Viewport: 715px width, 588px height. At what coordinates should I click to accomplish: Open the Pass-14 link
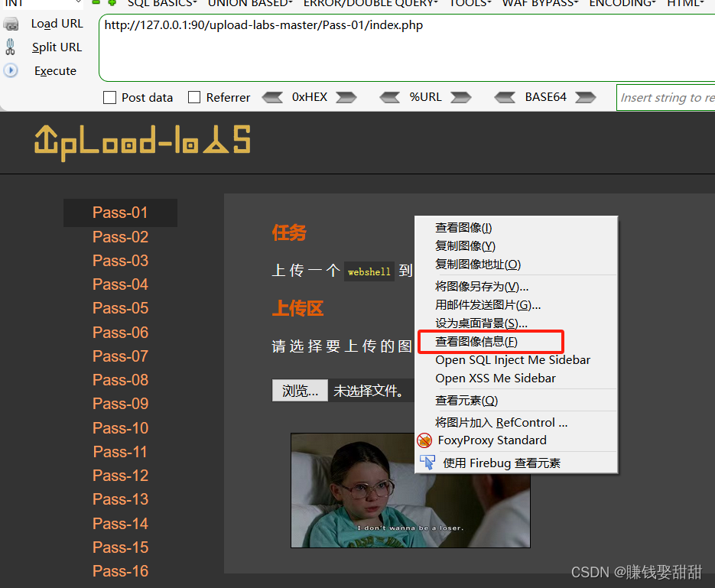120,524
